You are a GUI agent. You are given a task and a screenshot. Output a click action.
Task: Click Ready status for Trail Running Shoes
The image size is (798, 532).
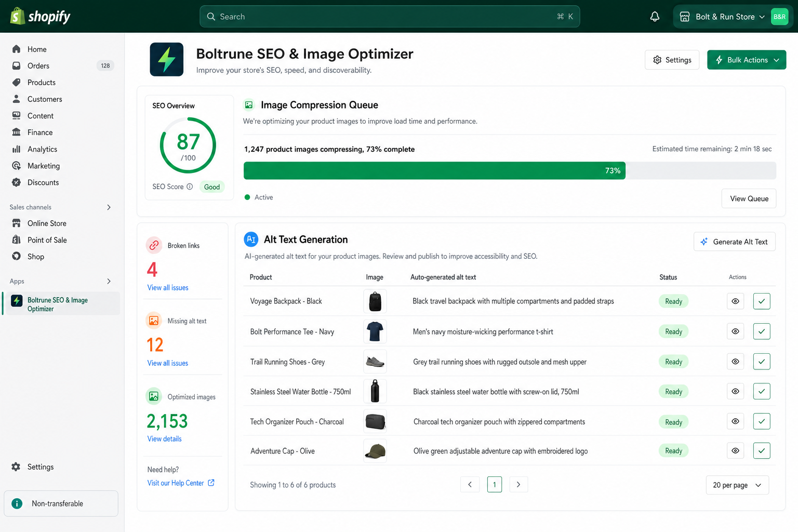pos(673,362)
